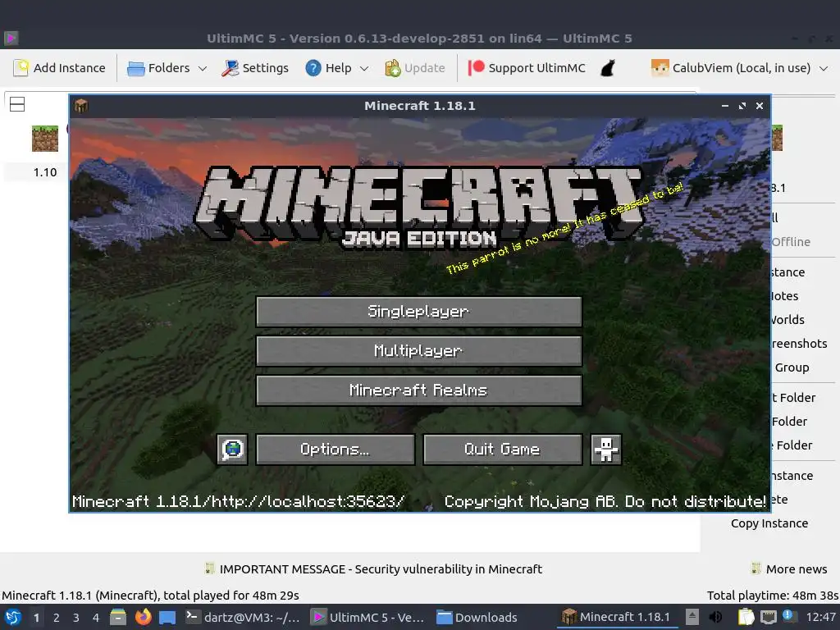Select the 1.10 instance grass block icon
The image size is (840, 630).
pyautogui.click(x=45, y=139)
